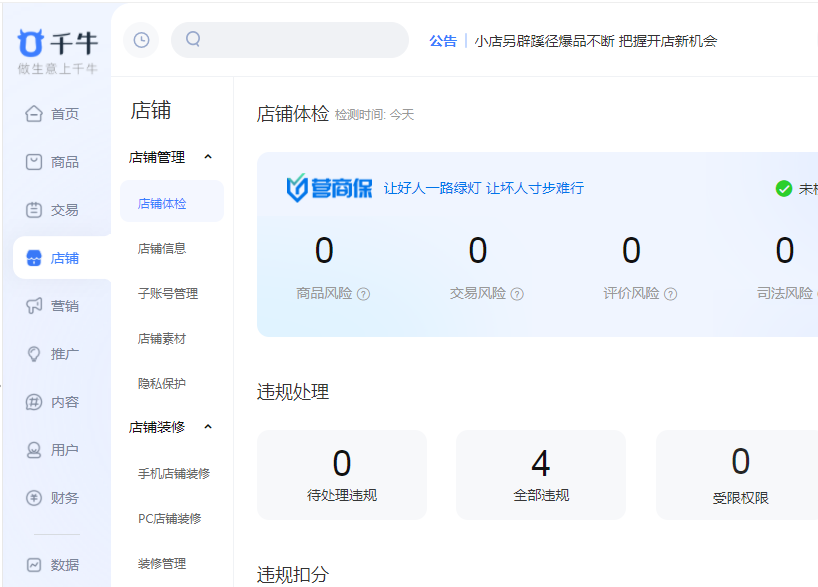Collapse the 店铺装修 section chevron

[x=208, y=426]
